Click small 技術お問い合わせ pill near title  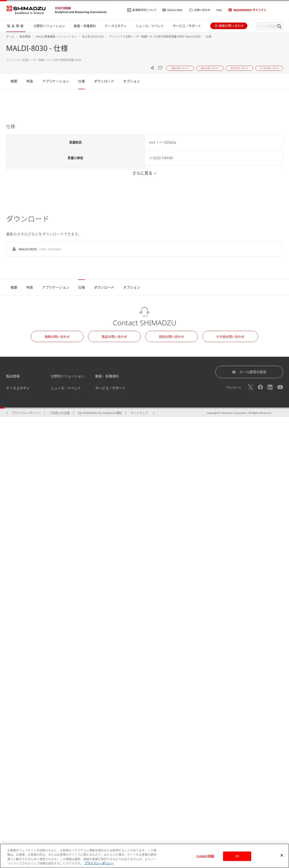click(x=239, y=68)
